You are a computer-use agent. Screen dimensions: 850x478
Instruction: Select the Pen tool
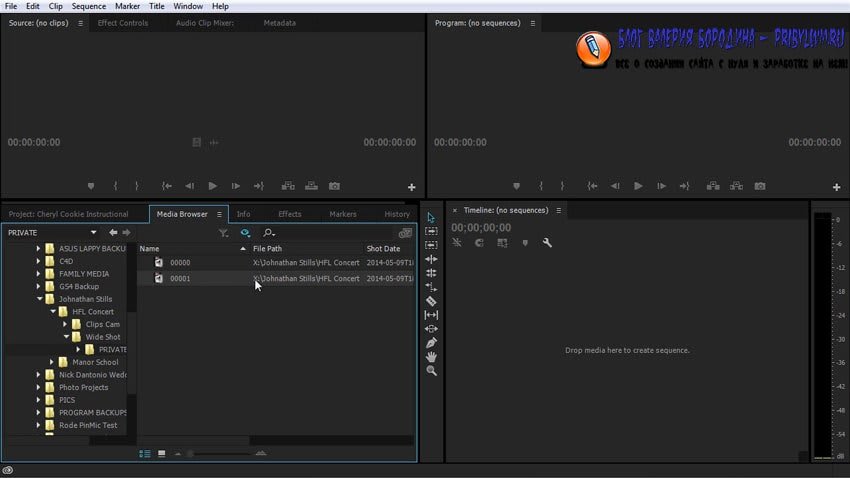(x=431, y=343)
